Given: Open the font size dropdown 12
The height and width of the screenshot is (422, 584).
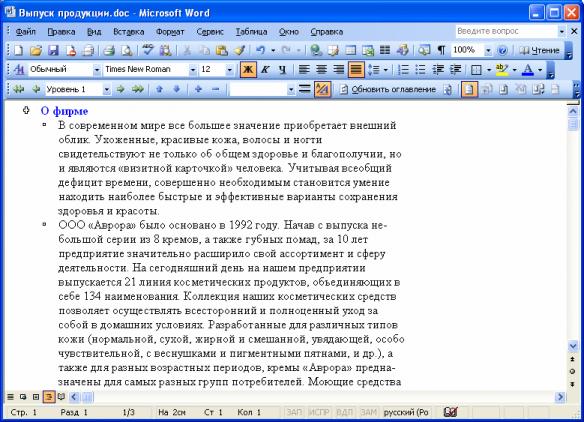Looking at the screenshot, I should [x=229, y=70].
